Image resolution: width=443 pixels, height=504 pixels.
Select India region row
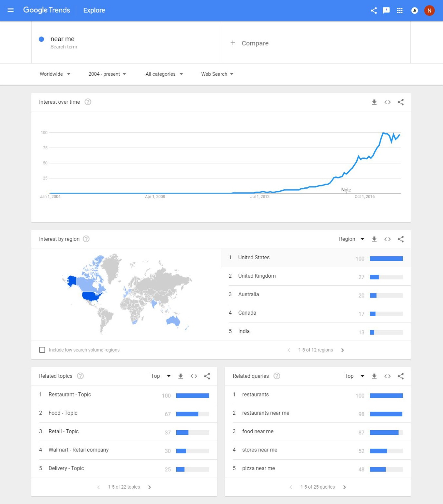pyautogui.click(x=316, y=331)
